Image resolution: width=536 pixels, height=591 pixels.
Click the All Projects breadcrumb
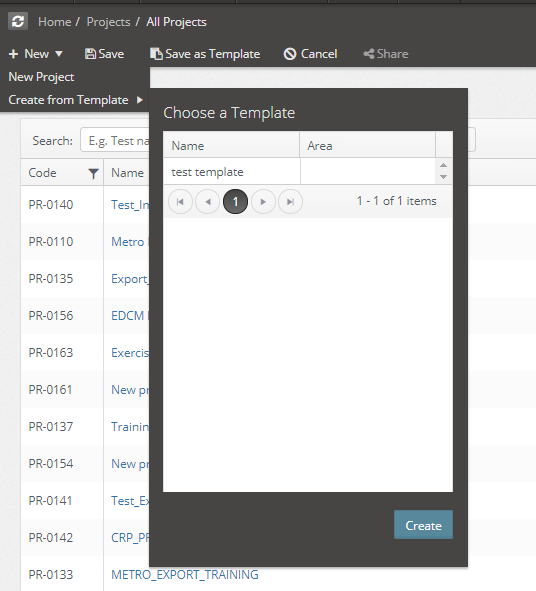pyautogui.click(x=176, y=22)
